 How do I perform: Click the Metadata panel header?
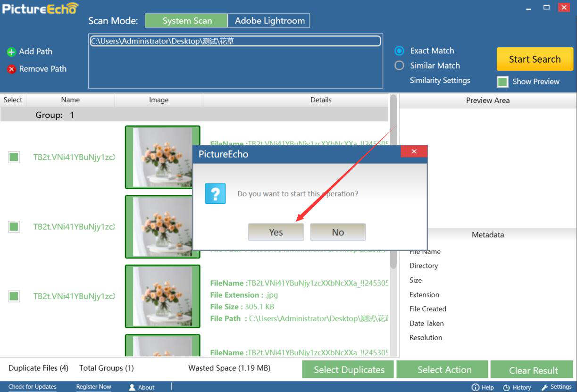pyautogui.click(x=488, y=234)
